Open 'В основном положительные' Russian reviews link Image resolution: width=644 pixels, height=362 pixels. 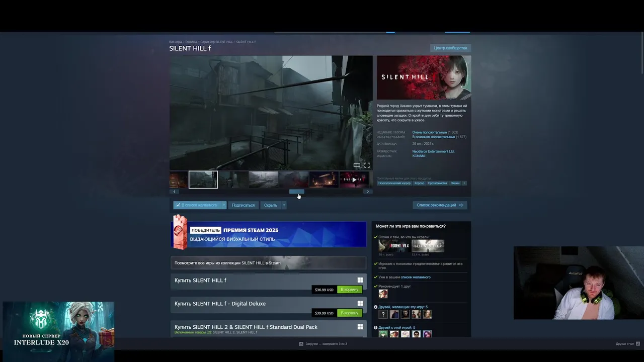coord(434,137)
